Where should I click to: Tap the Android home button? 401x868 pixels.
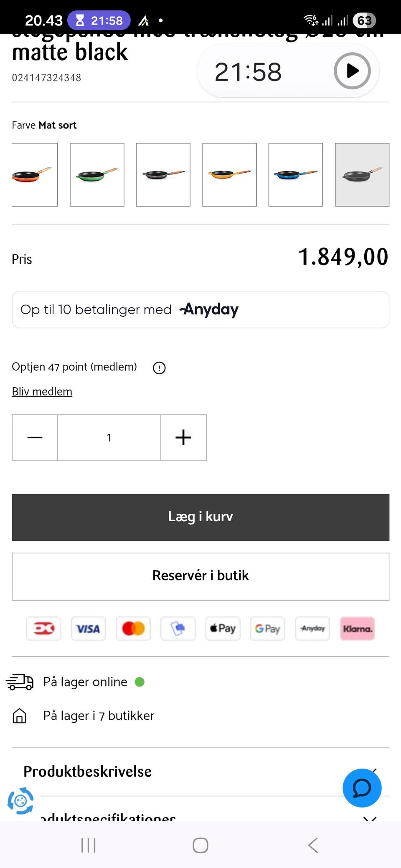tap(200, 845)
